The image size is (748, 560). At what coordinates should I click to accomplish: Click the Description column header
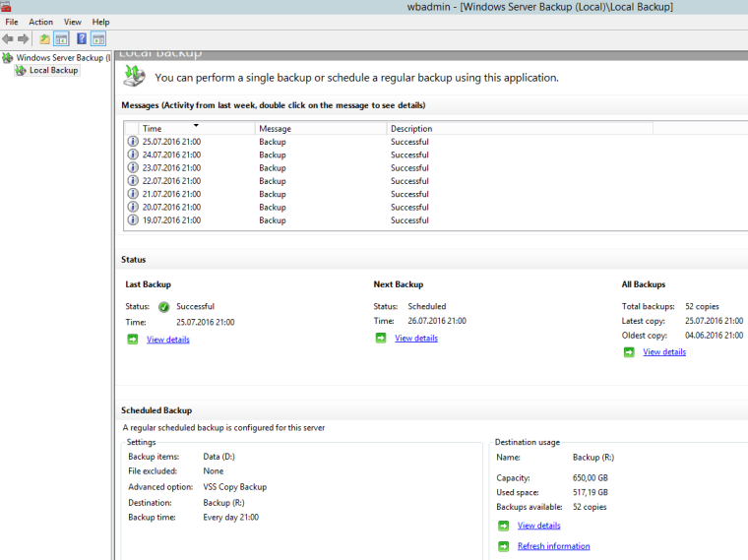(x=520, y=128)
